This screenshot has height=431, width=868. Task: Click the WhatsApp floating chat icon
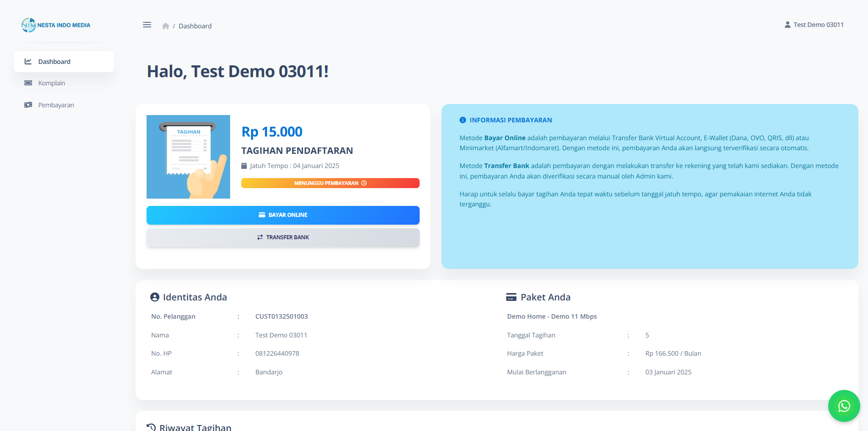(844, 405)
